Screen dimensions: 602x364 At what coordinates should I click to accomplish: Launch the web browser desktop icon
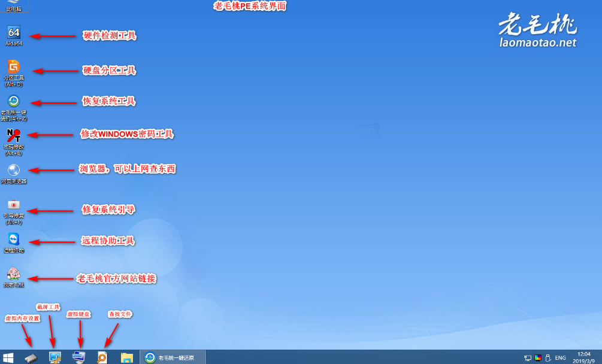[x=14, y=170]
